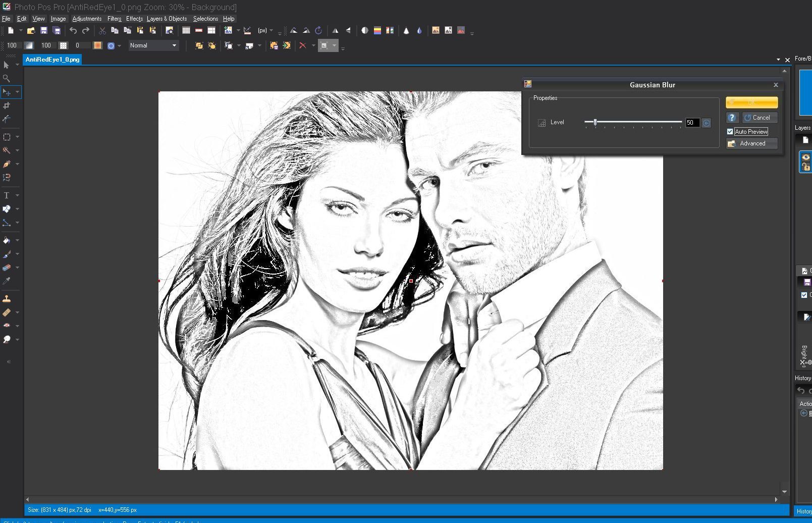
Task: Activate the Clone Stamp tool
Action: (7, 299)
